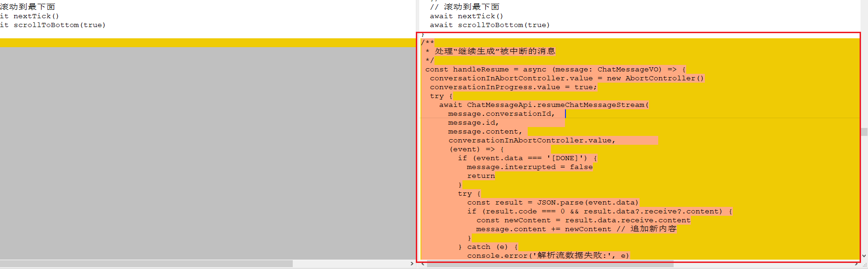Click the '/**' comment opening line
Viewport: 868px width, 269px height.
coord(427,42)
